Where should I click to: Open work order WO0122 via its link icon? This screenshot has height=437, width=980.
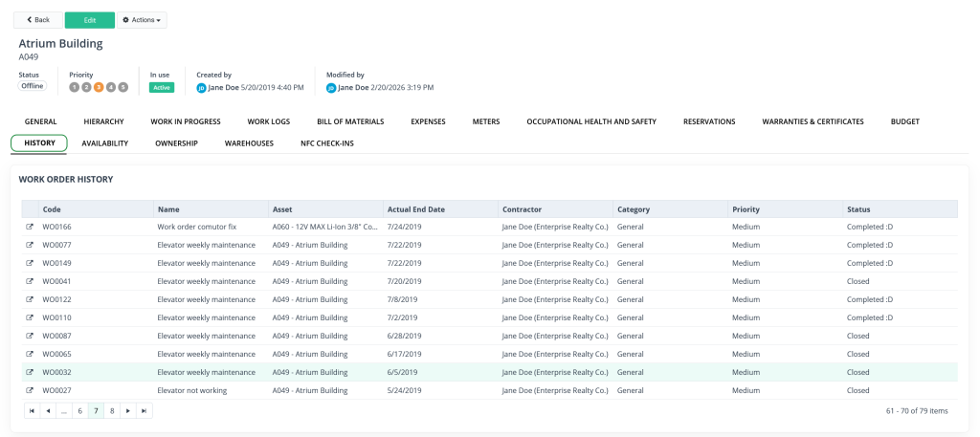tap(30, 299)
